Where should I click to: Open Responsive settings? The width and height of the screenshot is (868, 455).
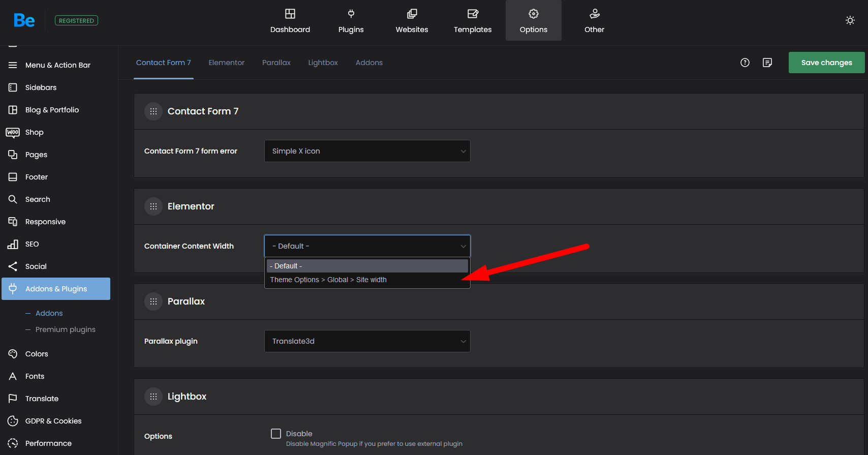click(x=56, y=222)
